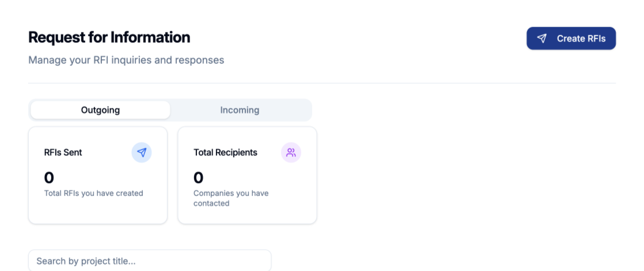Select the Total Recipients card
This screenshot has width=644, height=271.
pyautogui.click(x=247, y=175)
